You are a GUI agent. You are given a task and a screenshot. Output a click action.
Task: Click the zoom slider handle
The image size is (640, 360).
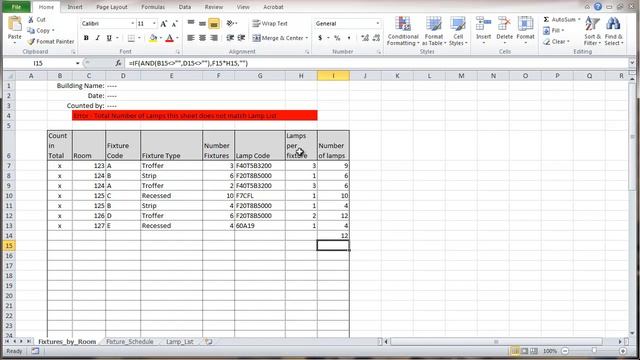[x=594, y=351]
